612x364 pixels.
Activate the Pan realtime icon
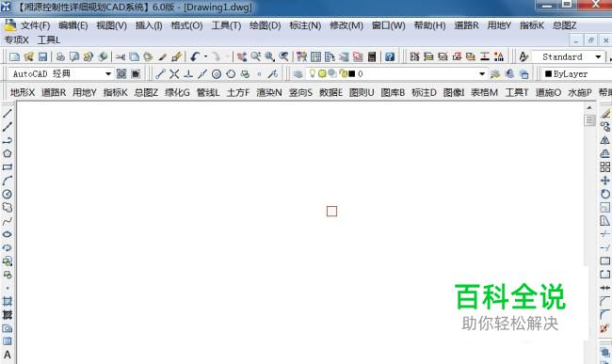[242, 56]
